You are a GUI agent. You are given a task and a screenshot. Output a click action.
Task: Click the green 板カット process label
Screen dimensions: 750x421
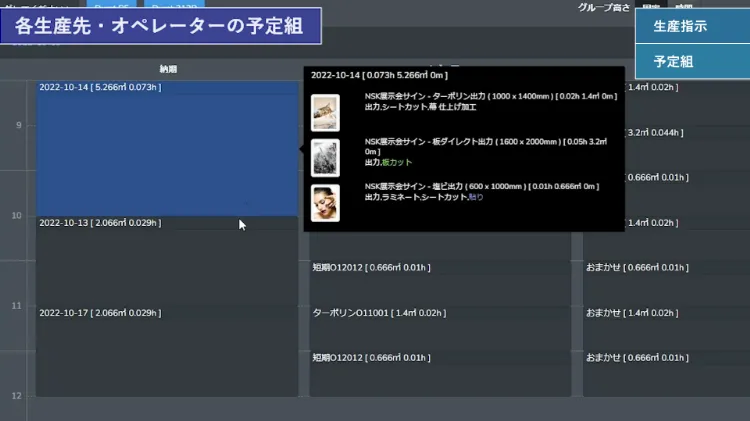point(397,162)
